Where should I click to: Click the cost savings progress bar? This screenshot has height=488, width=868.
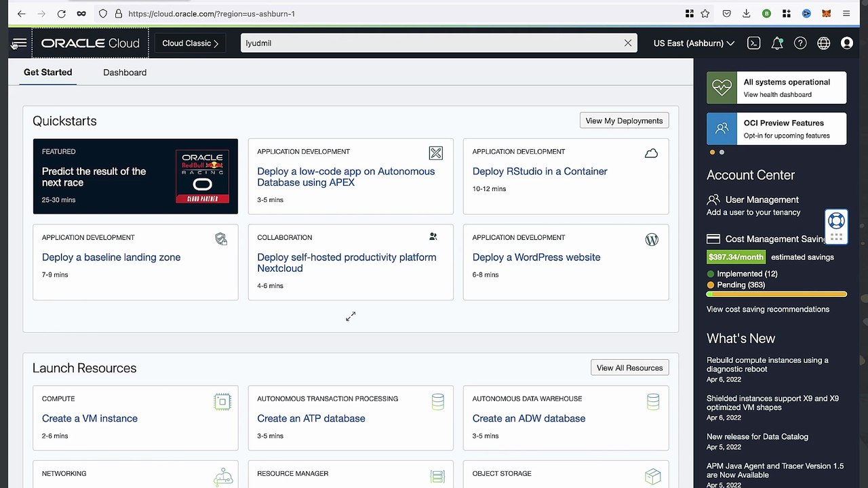(776, 294)
